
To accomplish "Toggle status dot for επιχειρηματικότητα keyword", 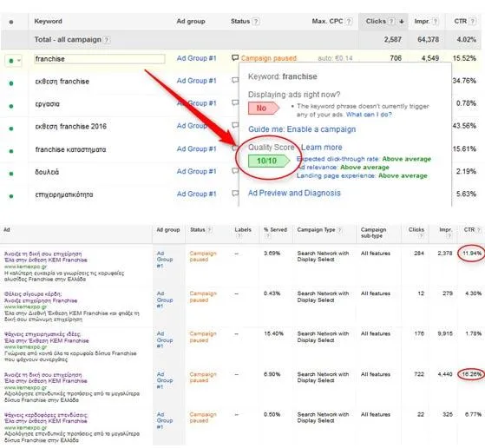I will [x=11, y=196].
